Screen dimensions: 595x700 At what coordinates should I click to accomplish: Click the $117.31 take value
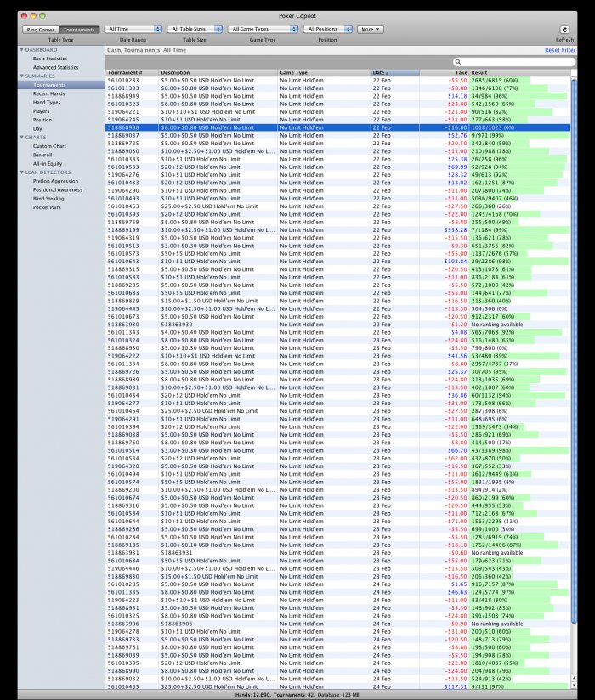456,686
